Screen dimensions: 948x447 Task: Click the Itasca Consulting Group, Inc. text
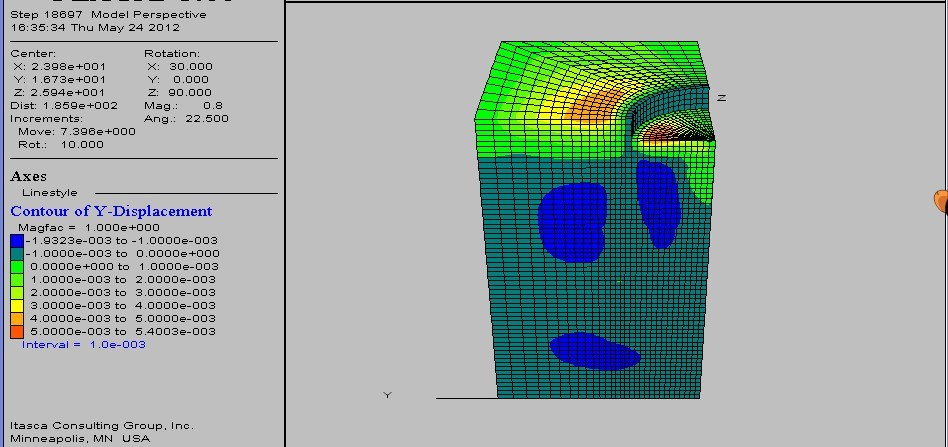tap(102, 426)
